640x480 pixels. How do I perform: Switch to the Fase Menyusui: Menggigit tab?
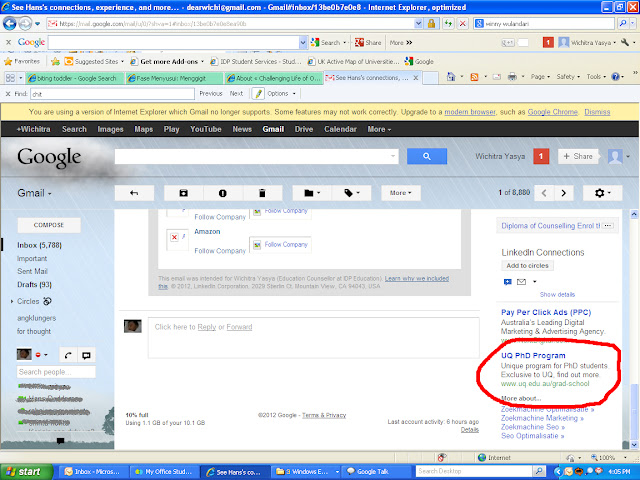(174, 78)
